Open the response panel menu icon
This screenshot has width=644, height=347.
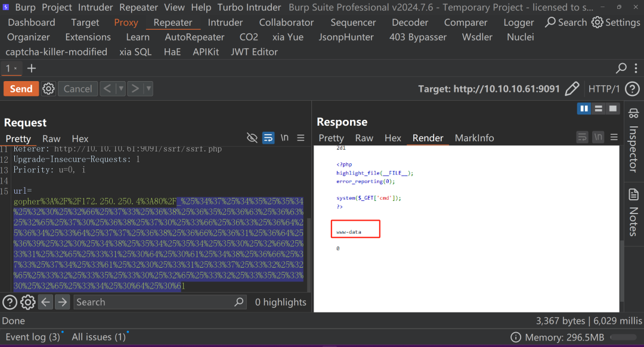pyautogui.click(x=614, y=137)
